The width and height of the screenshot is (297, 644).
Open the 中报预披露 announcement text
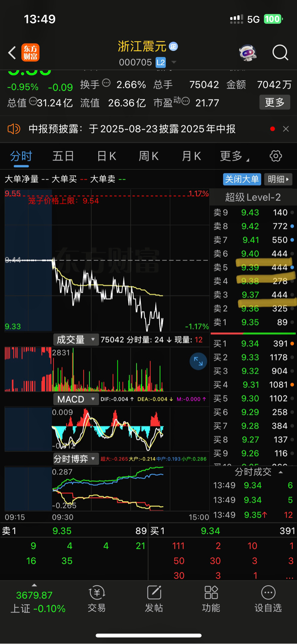(132, 129)
